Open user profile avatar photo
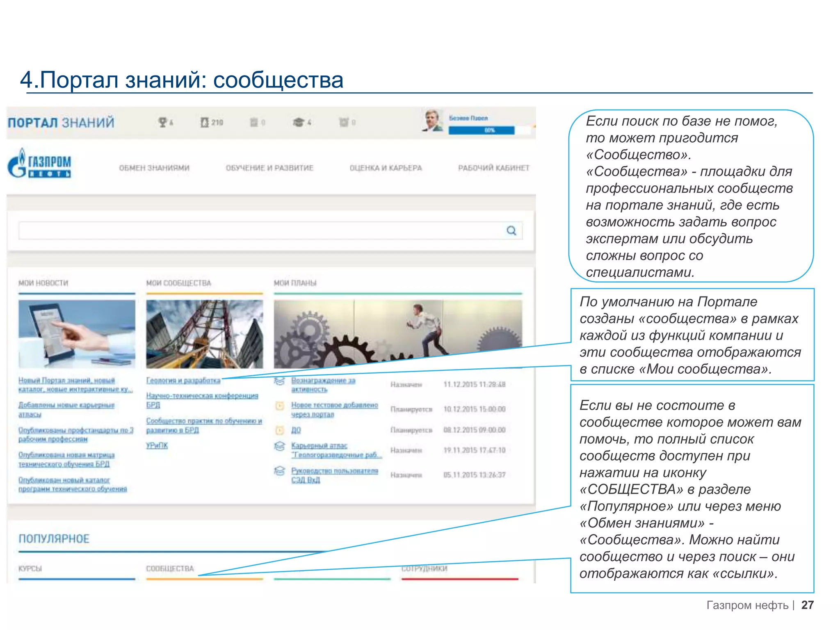This screenshot has width=840, height=630. click(x=433, y=121)
